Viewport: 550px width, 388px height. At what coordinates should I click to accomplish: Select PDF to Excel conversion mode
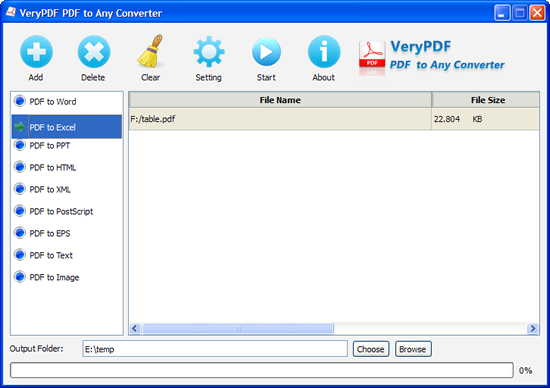coord(67,127)
